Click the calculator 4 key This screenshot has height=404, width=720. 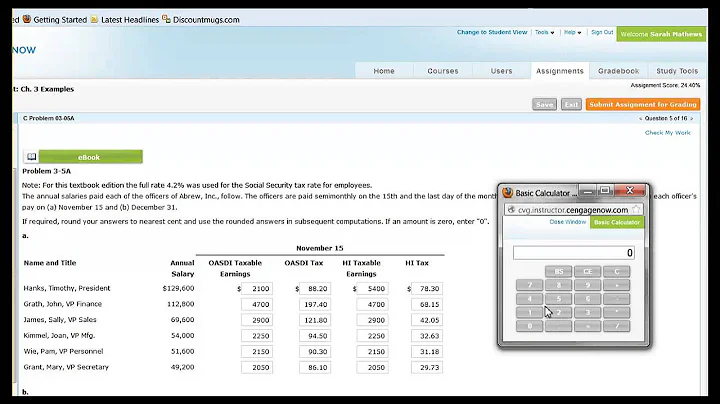529,299
